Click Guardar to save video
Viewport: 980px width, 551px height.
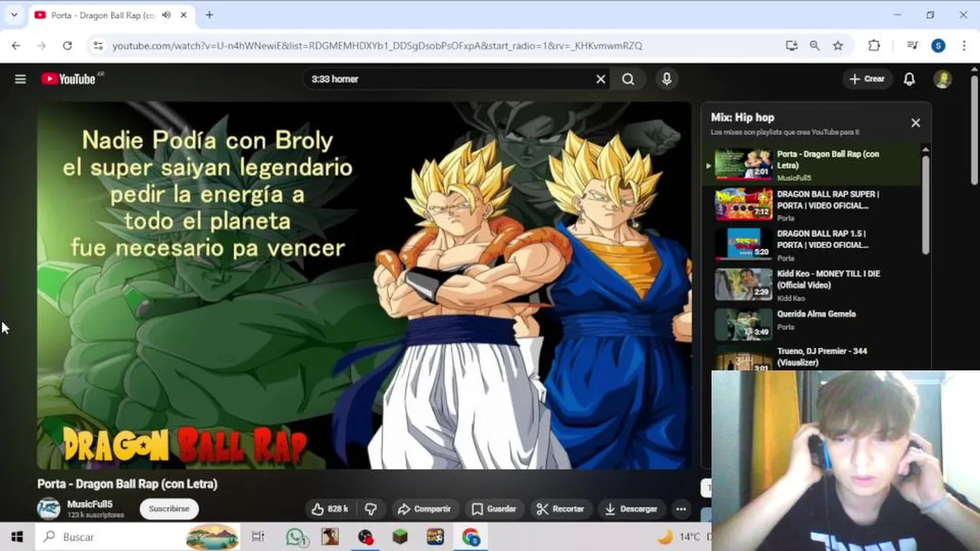(x=493, y=509)
